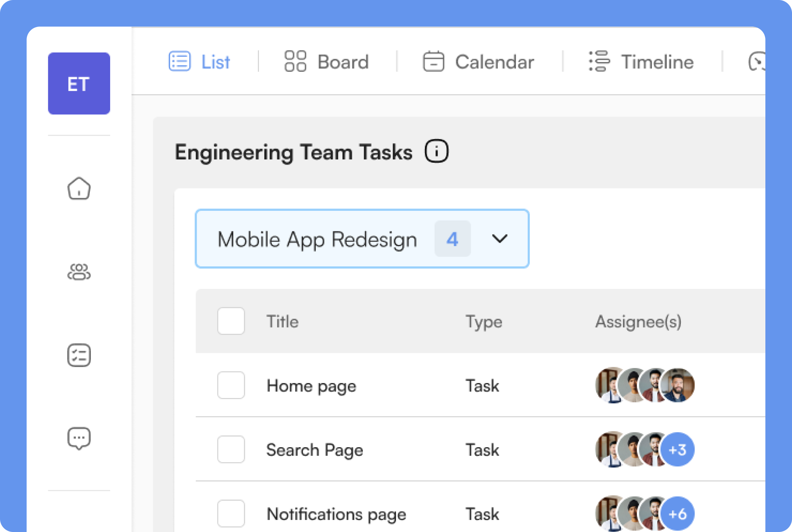
Task: Open the Home icon in the sidebar
Action: 79,189
